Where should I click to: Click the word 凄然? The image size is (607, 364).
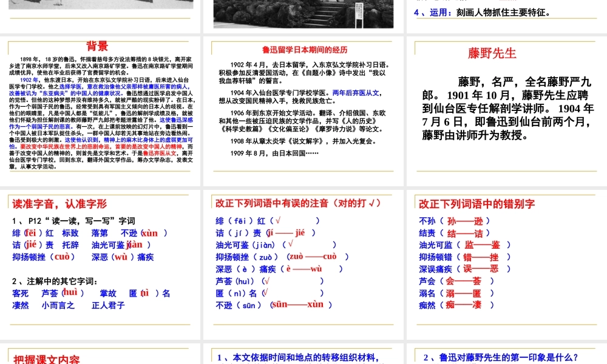[20, 306]
